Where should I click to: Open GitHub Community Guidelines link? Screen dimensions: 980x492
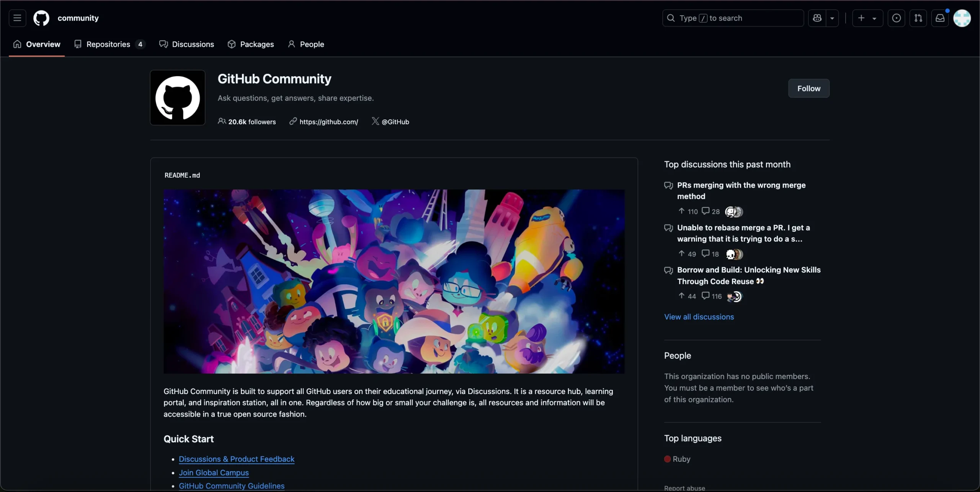pyautogui.click(x=232, y=486)
